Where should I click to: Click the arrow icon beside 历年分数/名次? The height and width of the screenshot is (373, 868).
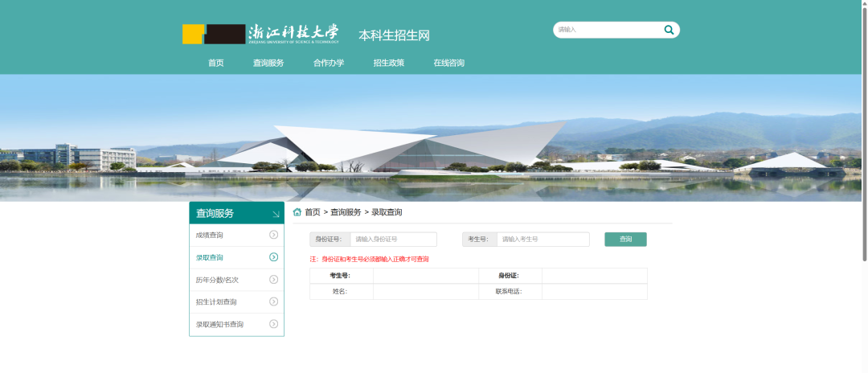tap(273, 280)
